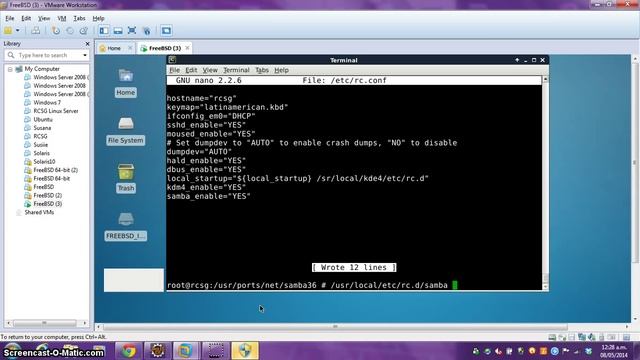The width and height of the screenshot is (640, 360).
Task: Select FreeBSD (3) in the library
Action: point(47,204)
